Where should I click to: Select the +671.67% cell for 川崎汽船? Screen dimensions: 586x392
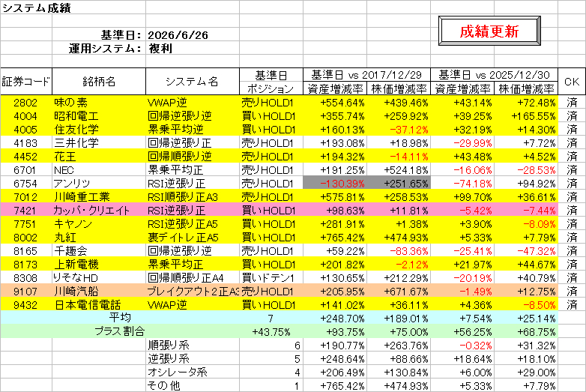pyautogui.click(x=399, y=291)
